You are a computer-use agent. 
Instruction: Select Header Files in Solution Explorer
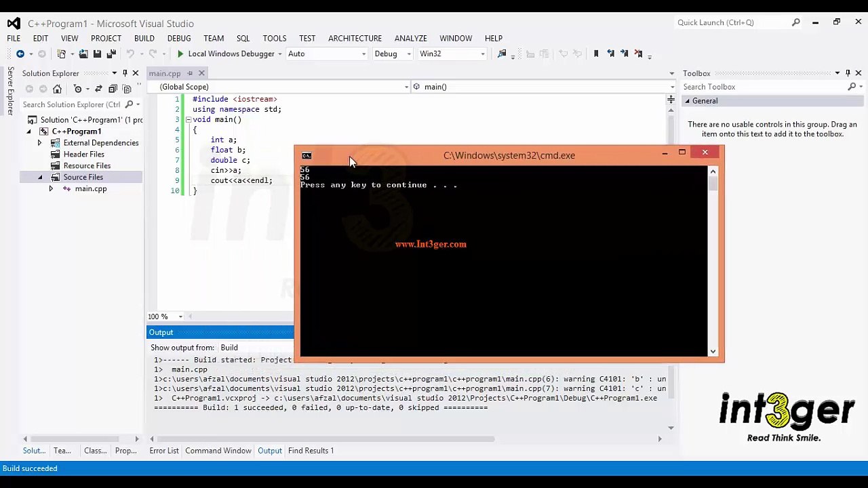[x=84, y=155]
